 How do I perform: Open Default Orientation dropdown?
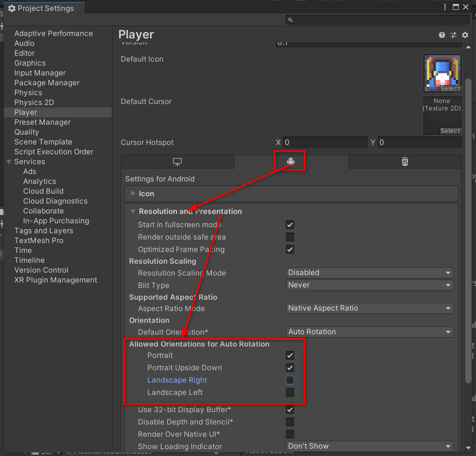pos(370,332)
